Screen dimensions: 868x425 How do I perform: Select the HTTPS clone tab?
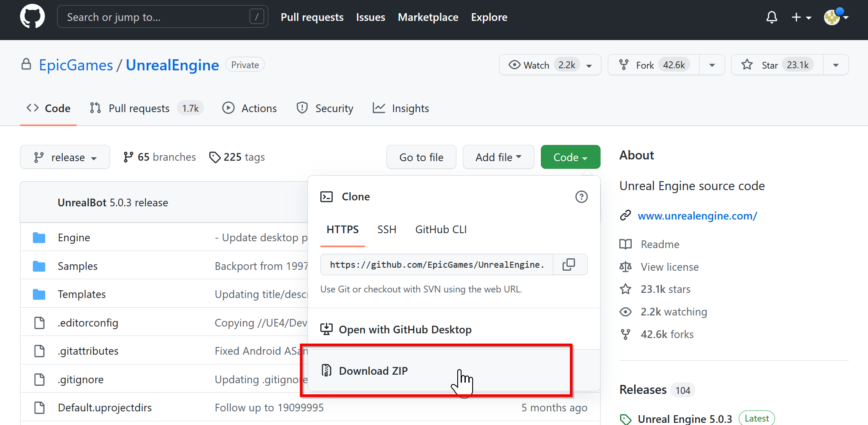(x=343, y=229)
